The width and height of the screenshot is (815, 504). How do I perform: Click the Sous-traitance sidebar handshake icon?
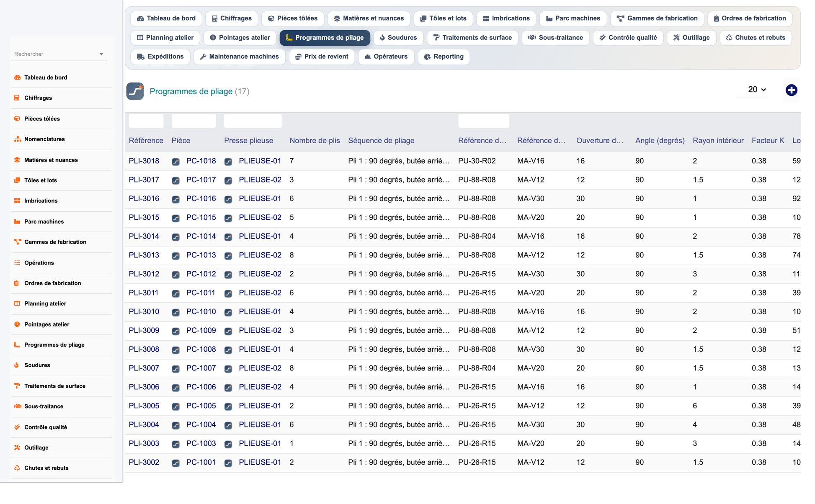[17, 406]
